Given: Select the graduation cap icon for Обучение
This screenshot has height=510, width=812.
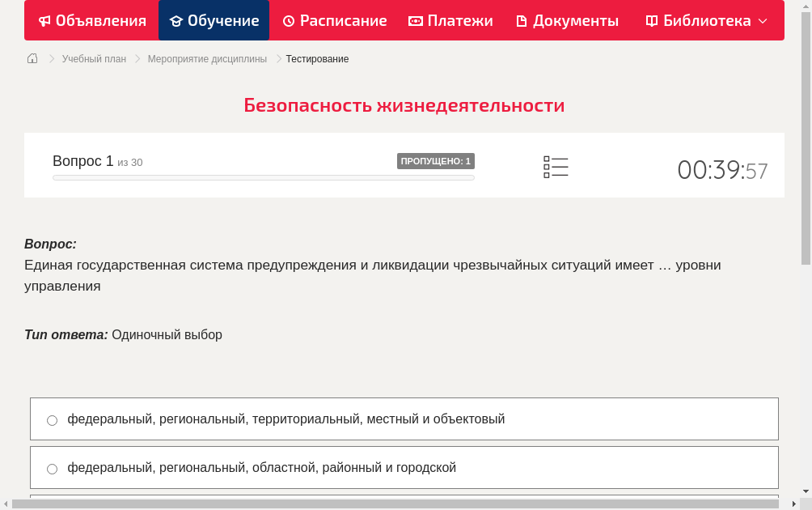Looking at the screenshot, I should tap(176, 20).
